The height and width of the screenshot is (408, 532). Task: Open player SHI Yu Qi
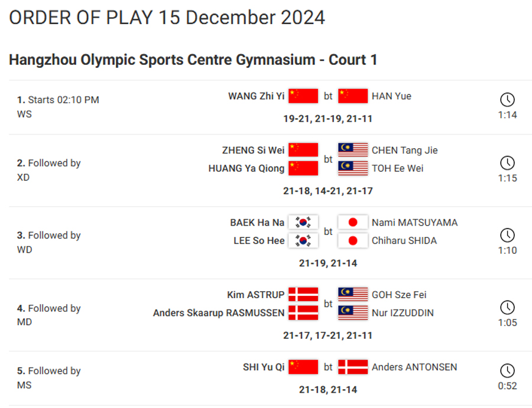click(x=264, y=367)
